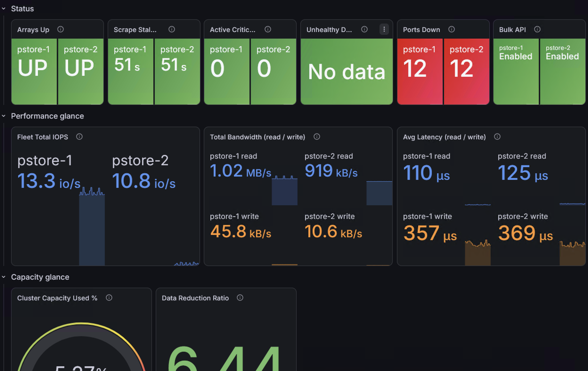
Task: Select pstore-1 Enabled Bulk API tile
Action: click(516, 72)
